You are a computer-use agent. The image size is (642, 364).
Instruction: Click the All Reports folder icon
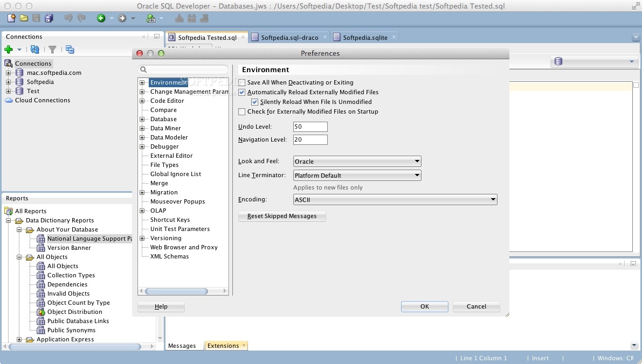9,211
